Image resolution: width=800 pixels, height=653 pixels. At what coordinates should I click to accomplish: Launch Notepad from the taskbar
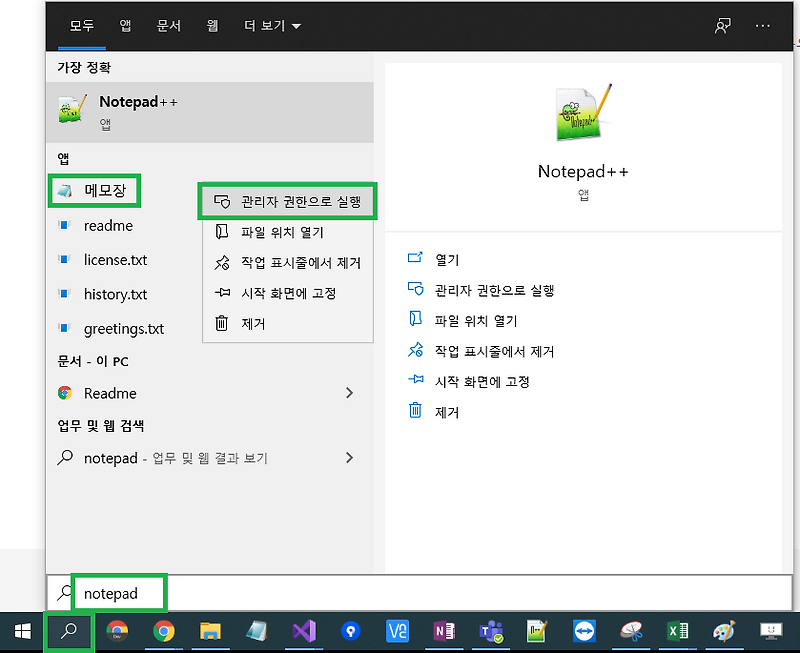(x=257, y=631)
